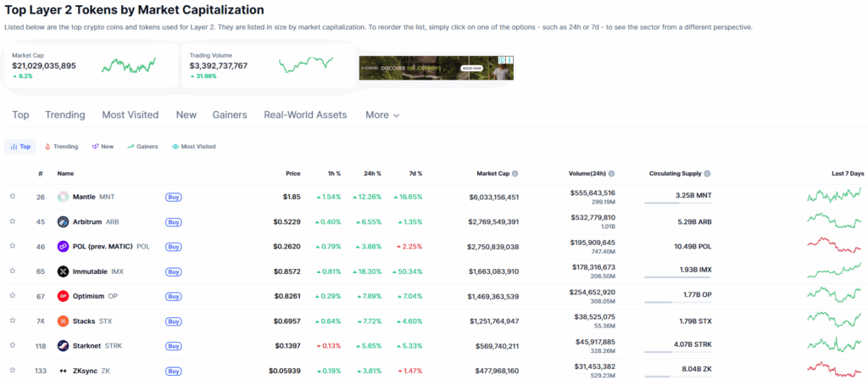Click the Optimism red OP logo

click(x=63, y=296)
